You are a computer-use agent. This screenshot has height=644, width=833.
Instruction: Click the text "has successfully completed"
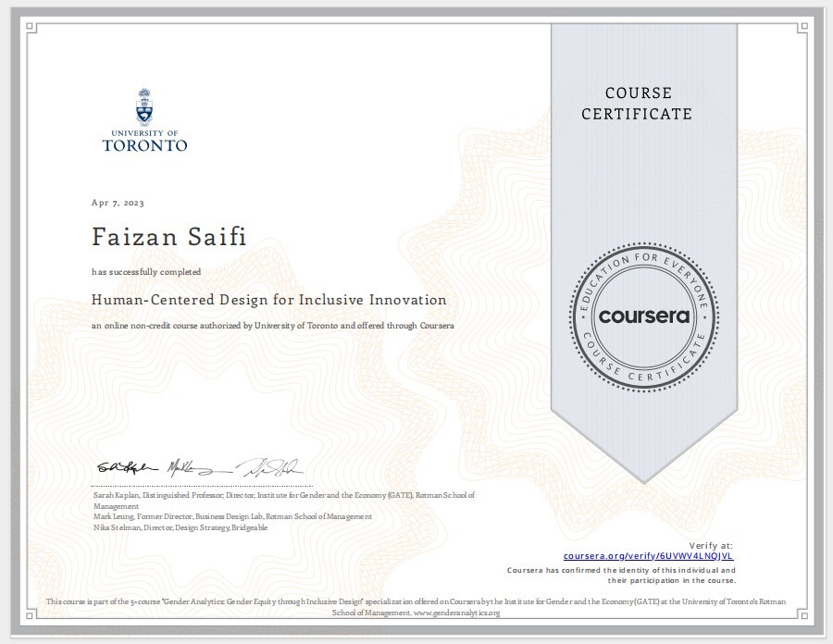pos(146,272)
